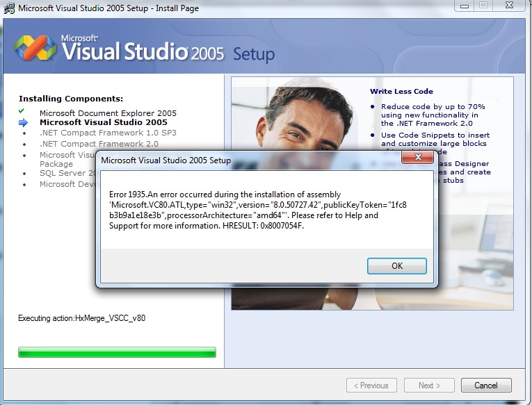Click the disabled < Previous button
The image size is (532, 405).
[x=371, y=386]
